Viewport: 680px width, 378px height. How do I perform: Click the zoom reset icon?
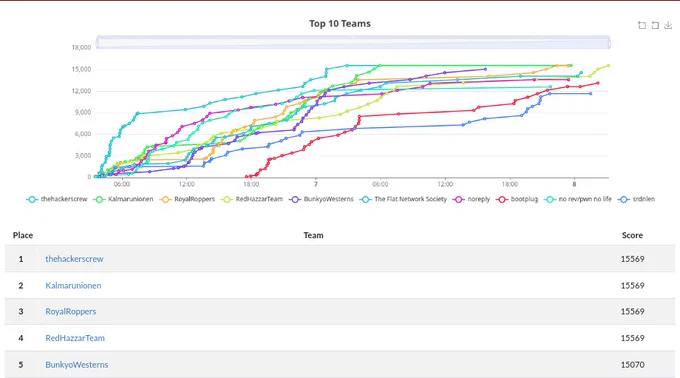click(x=655, y=25)
